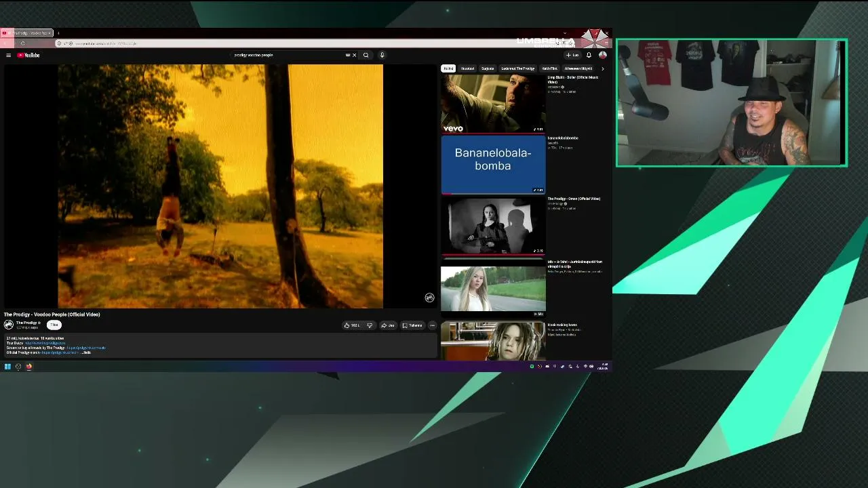The height and width of the screenshot is (488, 868).
Task: Click the Tilaa subscribe button
Action: tap(54, 325)
